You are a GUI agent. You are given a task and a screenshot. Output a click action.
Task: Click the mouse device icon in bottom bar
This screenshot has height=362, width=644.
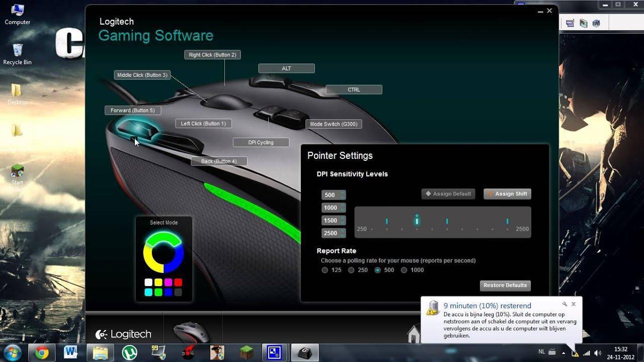[192, 332]
